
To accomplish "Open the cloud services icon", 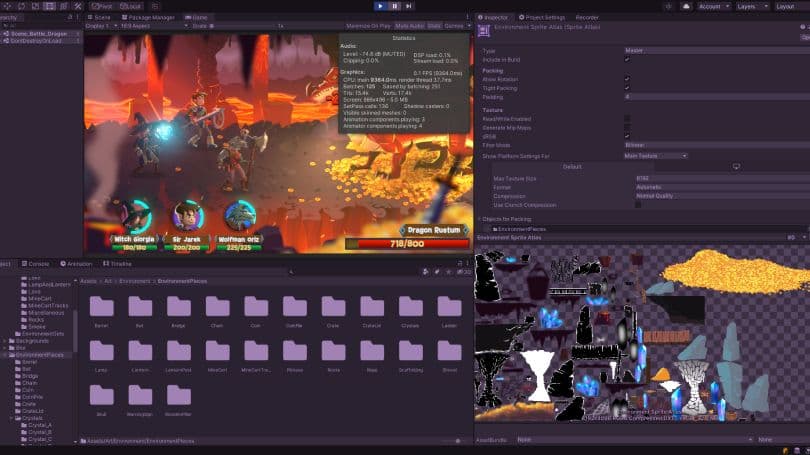I will pyautogui.click(x=686, y=7).
